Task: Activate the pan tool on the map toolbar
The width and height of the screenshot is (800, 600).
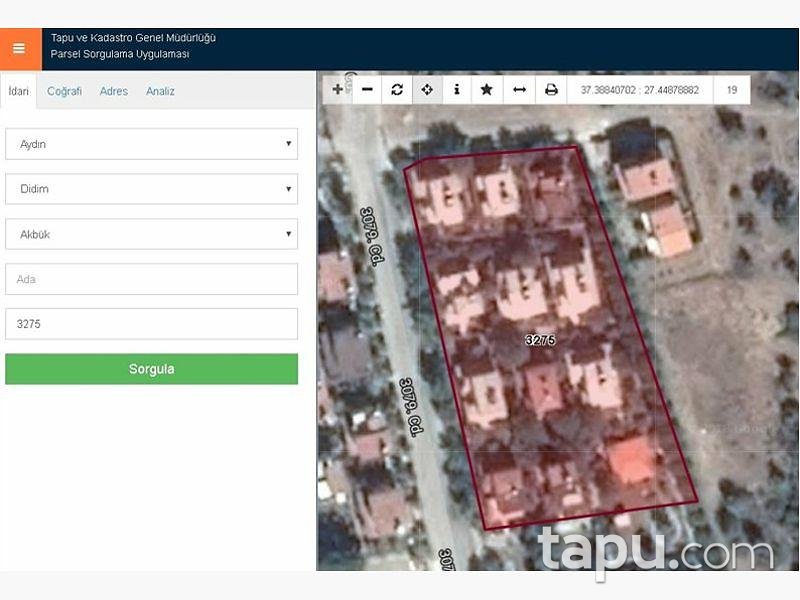Action: pyautogui.click(x=426, y=90)
